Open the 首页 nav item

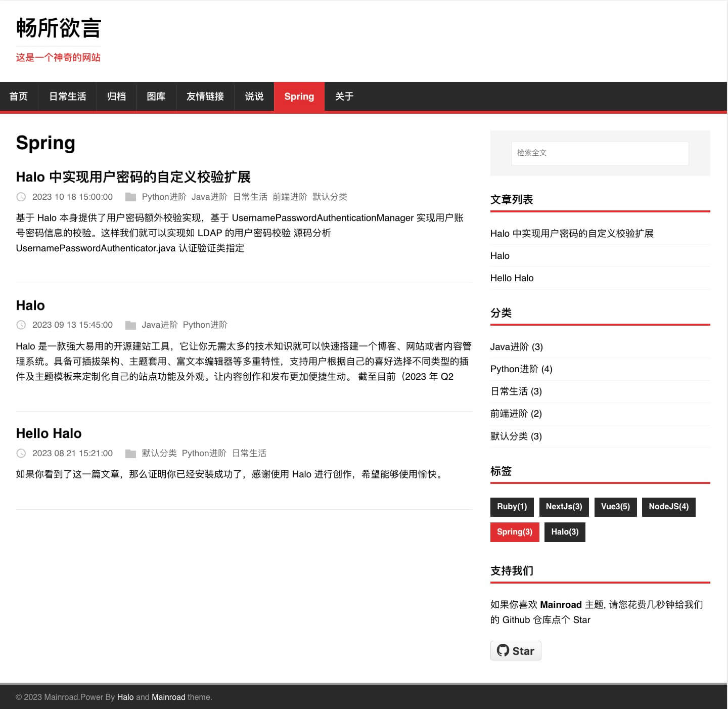19,96
